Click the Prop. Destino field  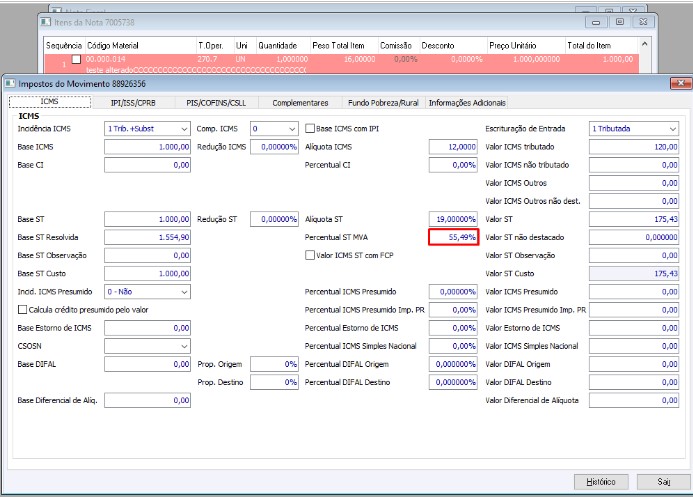point(274,383)
